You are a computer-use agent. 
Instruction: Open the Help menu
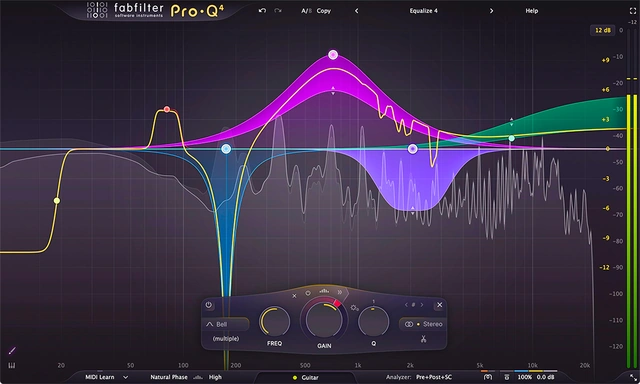coord(531,11)
